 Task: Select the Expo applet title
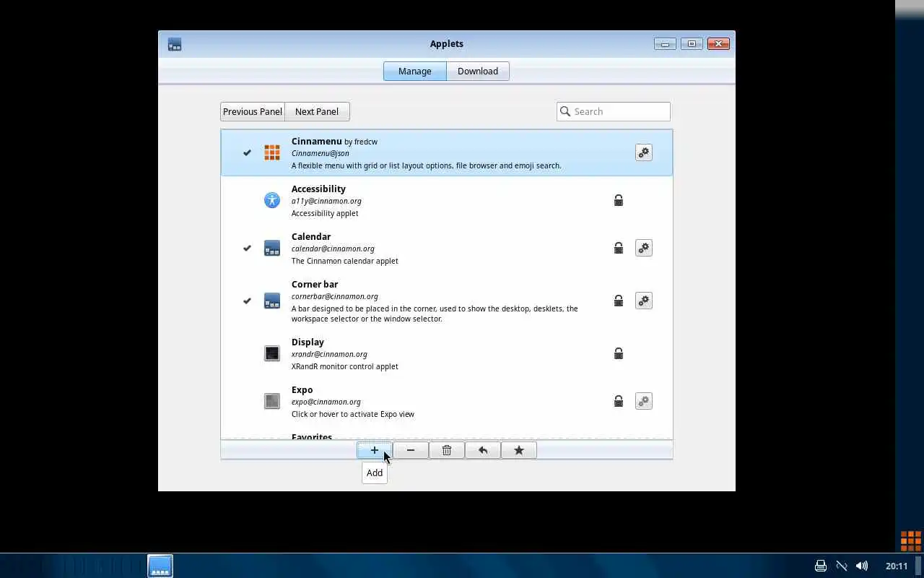pos(302,389)
